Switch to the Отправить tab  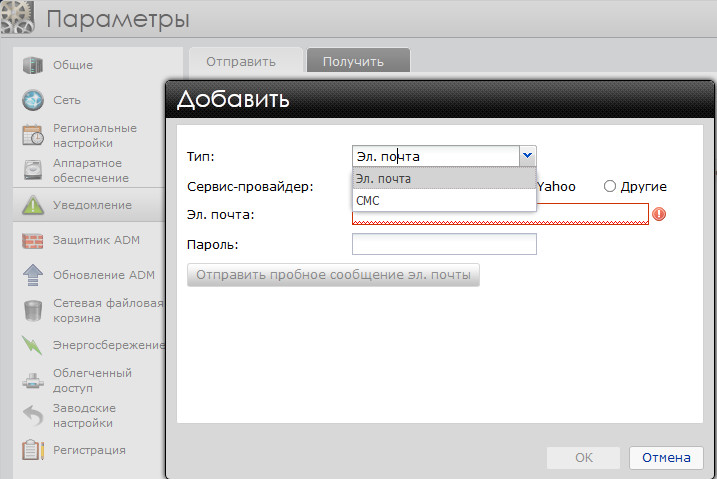[x=241, y=61]
